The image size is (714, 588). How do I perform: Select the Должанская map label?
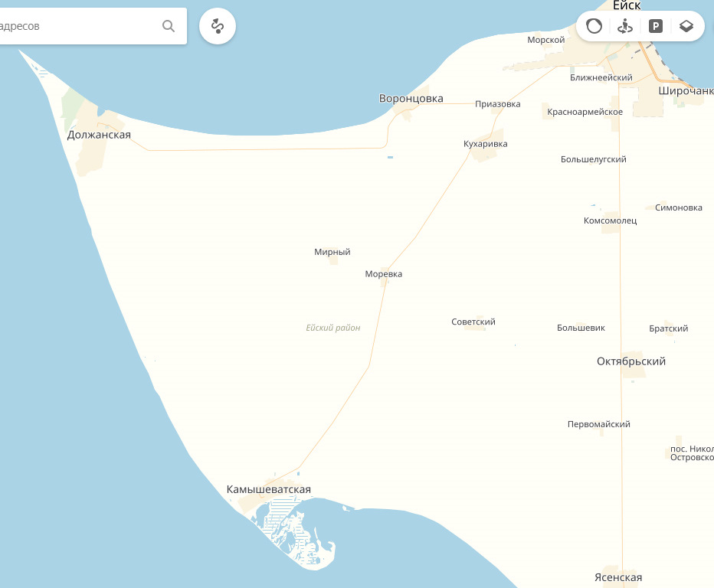[x=99, y=135]
